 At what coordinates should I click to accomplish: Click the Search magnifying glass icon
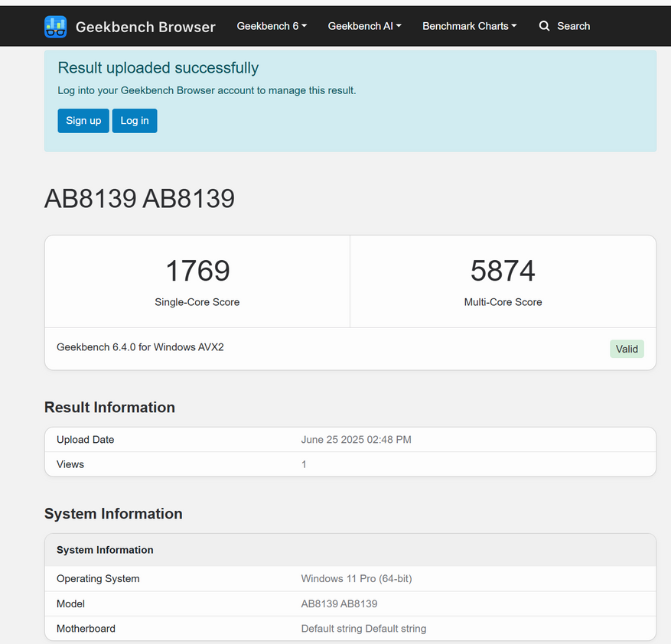pyautogui.click(x=544, y=26)
